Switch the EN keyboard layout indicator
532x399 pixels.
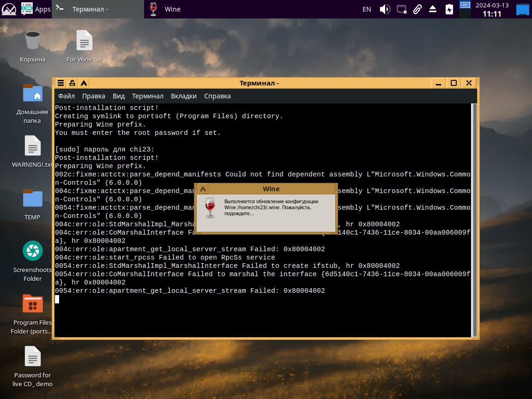367,9
